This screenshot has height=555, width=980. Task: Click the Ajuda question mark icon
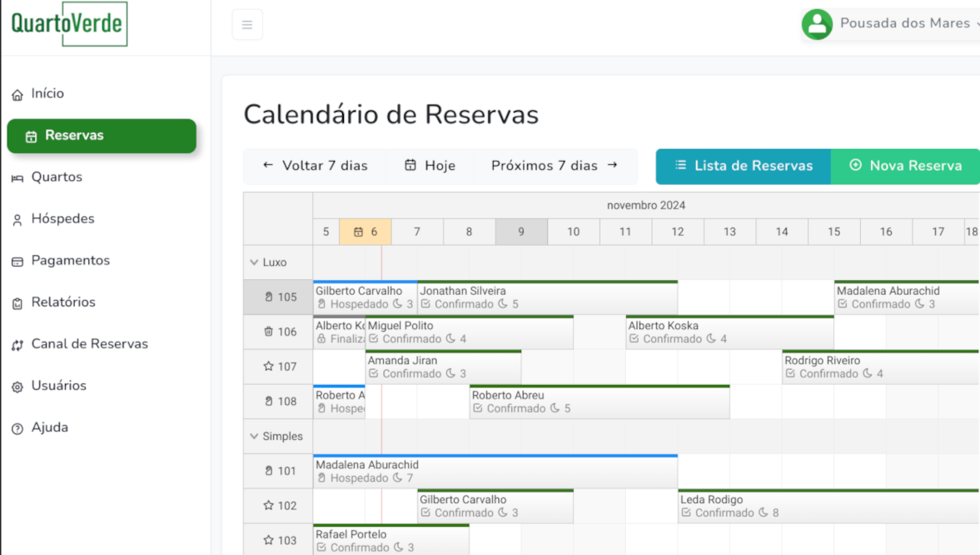[17, 427]
